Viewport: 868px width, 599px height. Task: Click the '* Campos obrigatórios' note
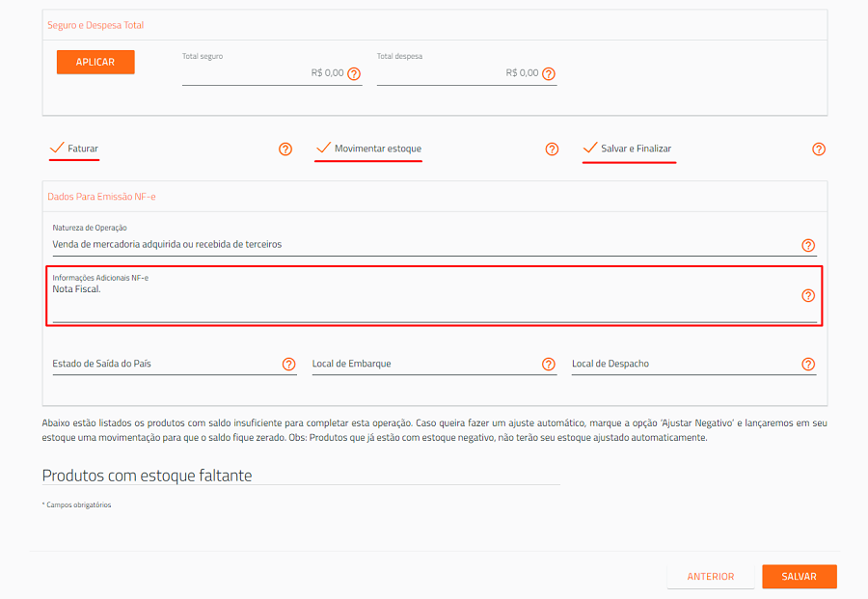coord(76,504)
